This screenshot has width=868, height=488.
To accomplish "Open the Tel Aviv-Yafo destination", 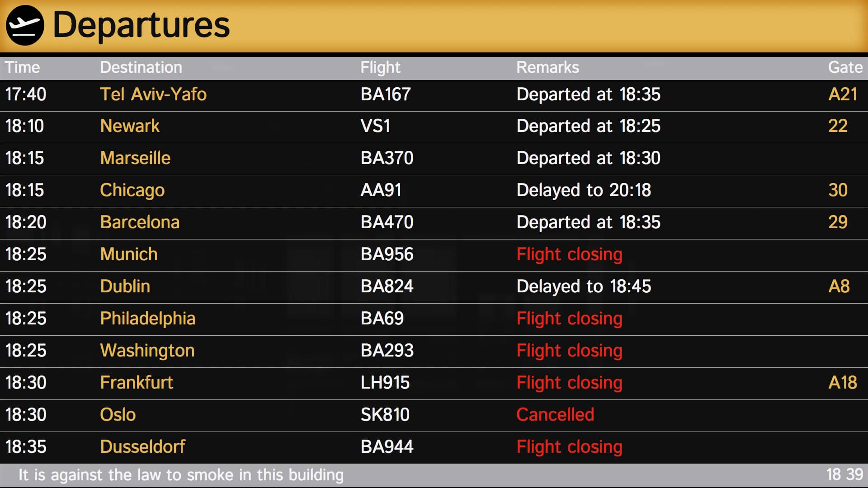I will click(x=153, y=94).
